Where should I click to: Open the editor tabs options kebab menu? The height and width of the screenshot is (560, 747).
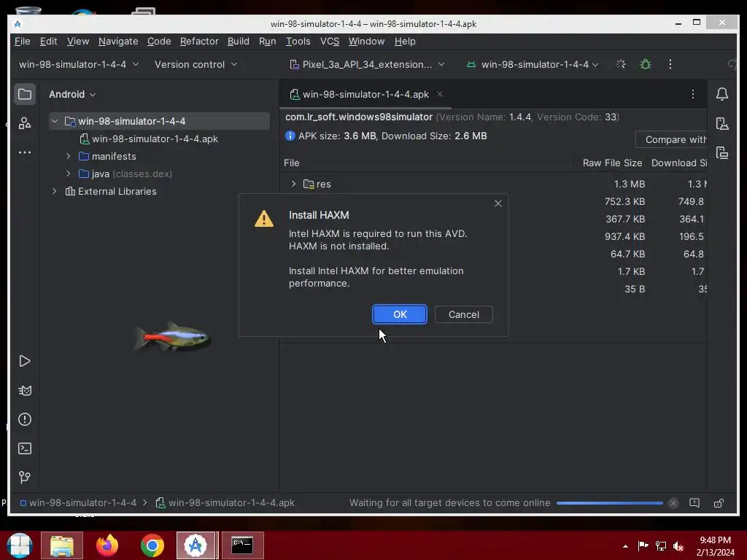[x=693, y=94]
